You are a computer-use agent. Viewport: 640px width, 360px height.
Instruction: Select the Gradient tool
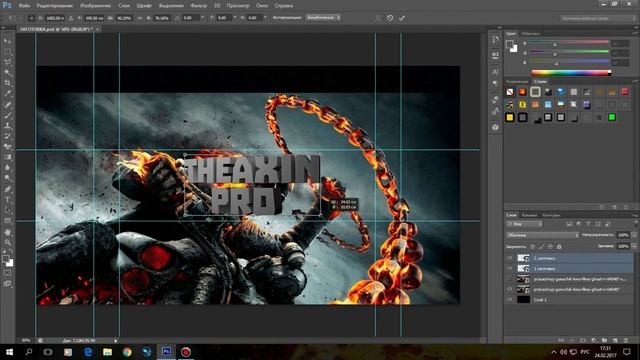coord(7,157)
